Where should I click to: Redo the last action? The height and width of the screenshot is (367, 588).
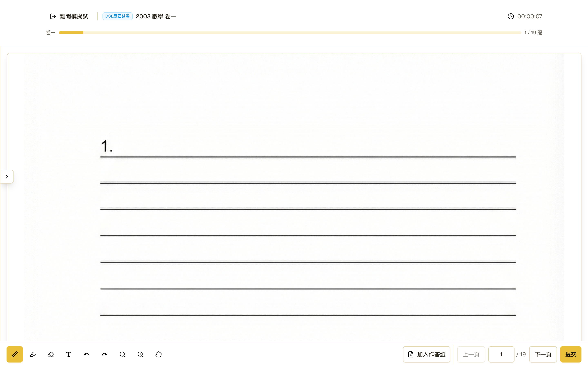pyautogui.click(x=105, y=354)
